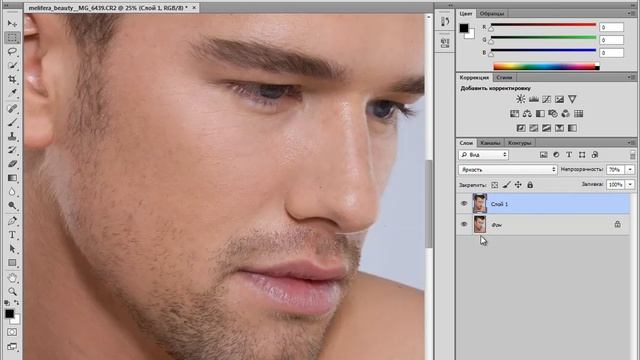
Task: Select the Gradient tool
Action: click(12, 178)
